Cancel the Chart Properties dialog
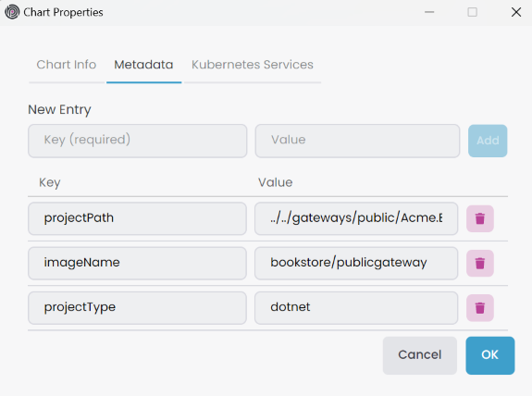The width and height of the screenshot is (532, 396). [x=420, y=355]
